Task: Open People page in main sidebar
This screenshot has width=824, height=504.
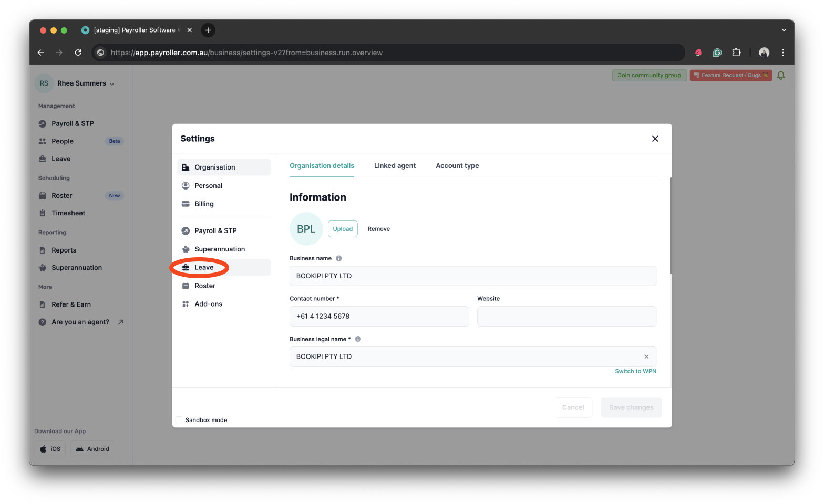Action: (x=63, y=141)
